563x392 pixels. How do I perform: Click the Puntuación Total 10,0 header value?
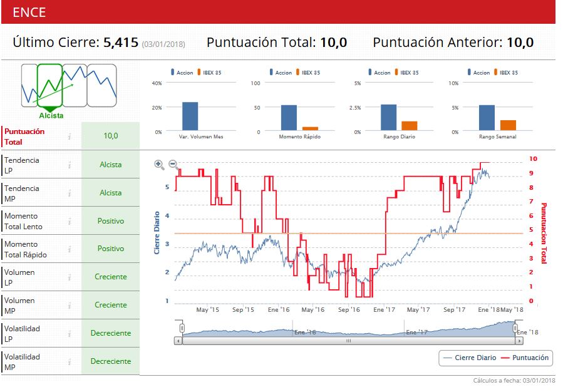[x=333, y=43]
